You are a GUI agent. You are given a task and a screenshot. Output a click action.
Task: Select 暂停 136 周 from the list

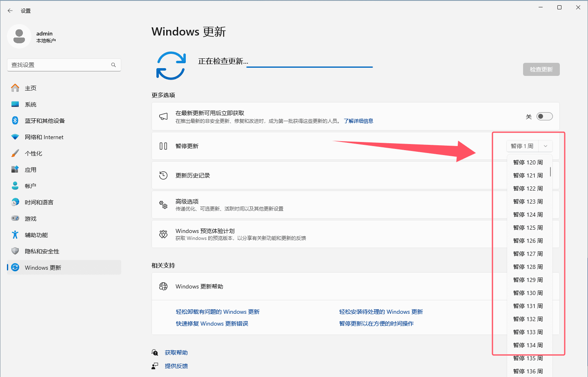pos(528,371)
